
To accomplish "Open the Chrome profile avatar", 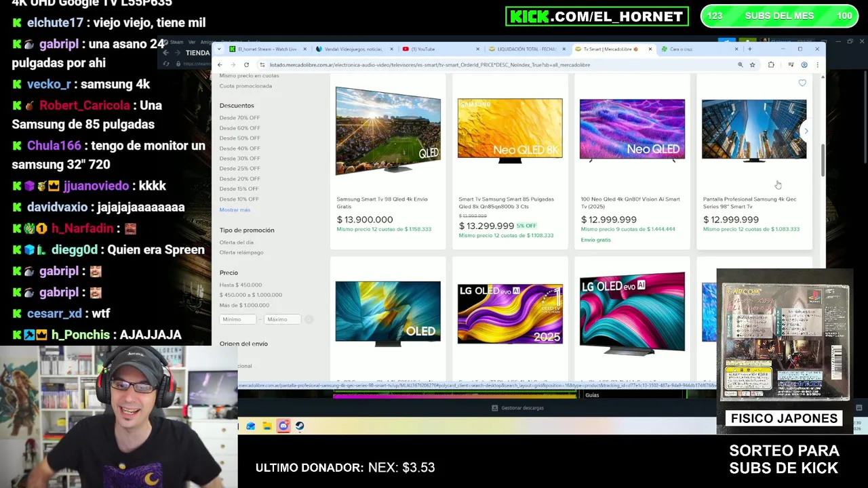I will [804, 65].
